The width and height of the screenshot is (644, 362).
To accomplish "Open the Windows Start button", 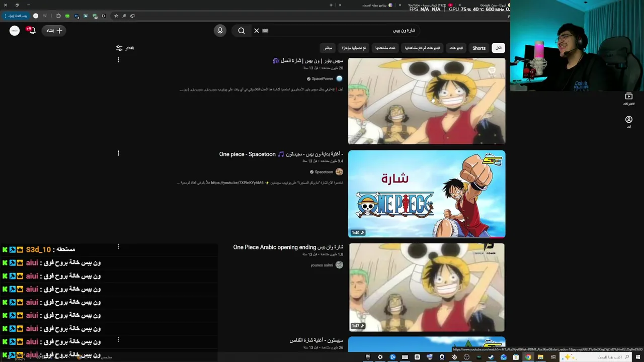I will [x=639, y=357].
